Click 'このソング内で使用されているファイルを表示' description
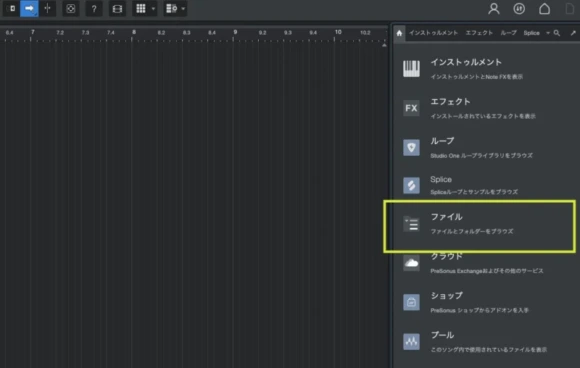Screen dimensions: 580x368 click(488, 350)
